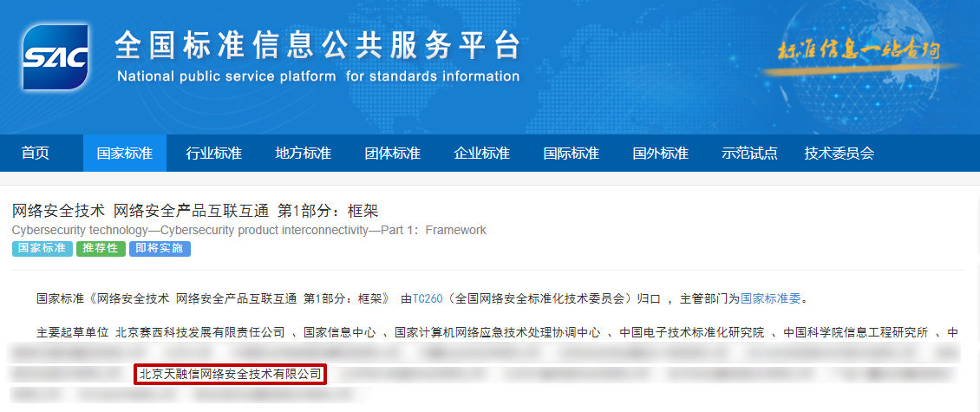The height and width of the screenshot is (412, 980).
Task: Click the standard title 网络安全产品互联互通 第1部分
Action: click(195, 211)
